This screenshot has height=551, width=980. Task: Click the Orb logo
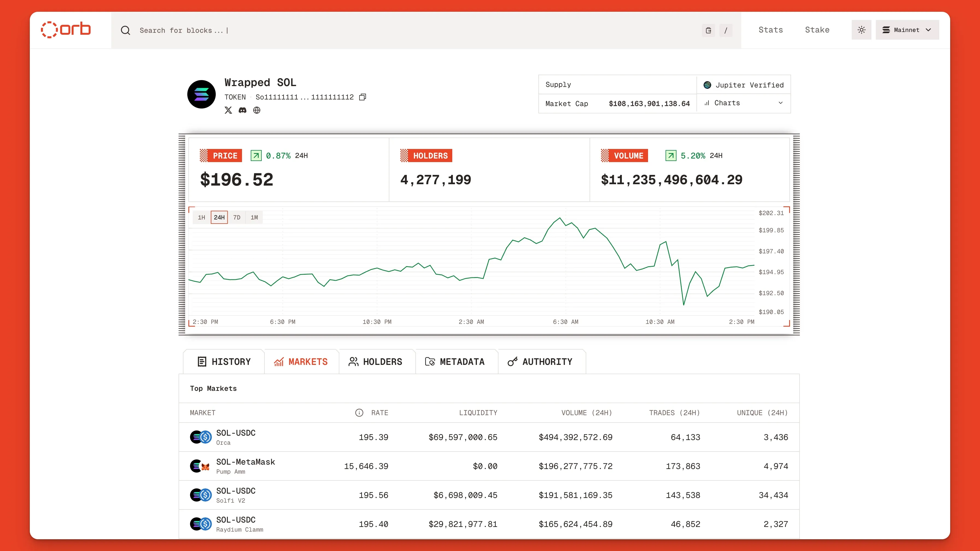pyautogui.click(x=66, y=30)
